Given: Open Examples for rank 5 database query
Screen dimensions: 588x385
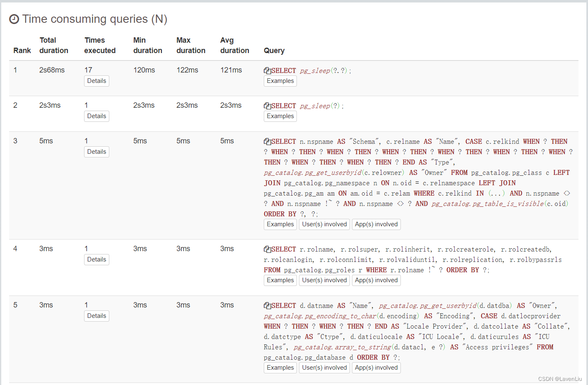Looking at the screenshot, I should click(x=280, y=368).
